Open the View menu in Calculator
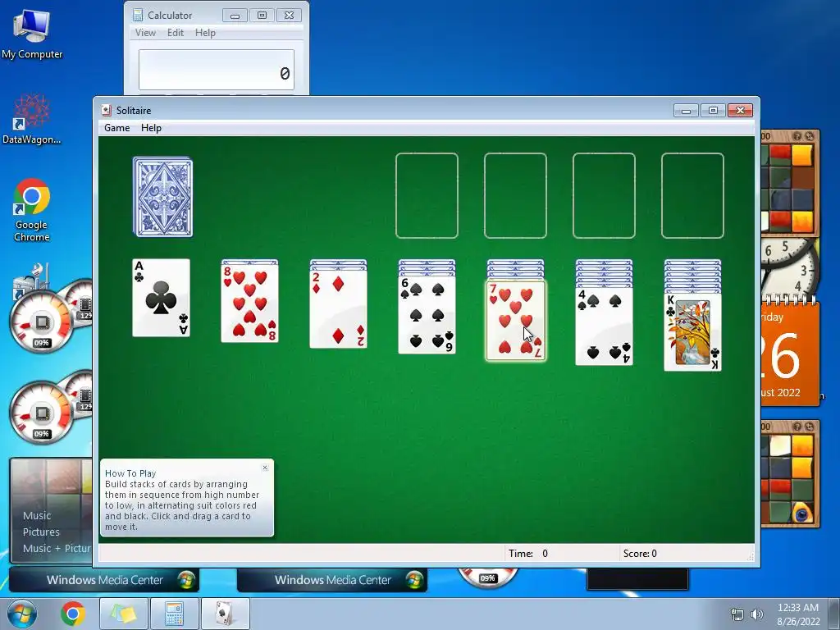This screenshot has height=630, width=840. coord(145,33)
